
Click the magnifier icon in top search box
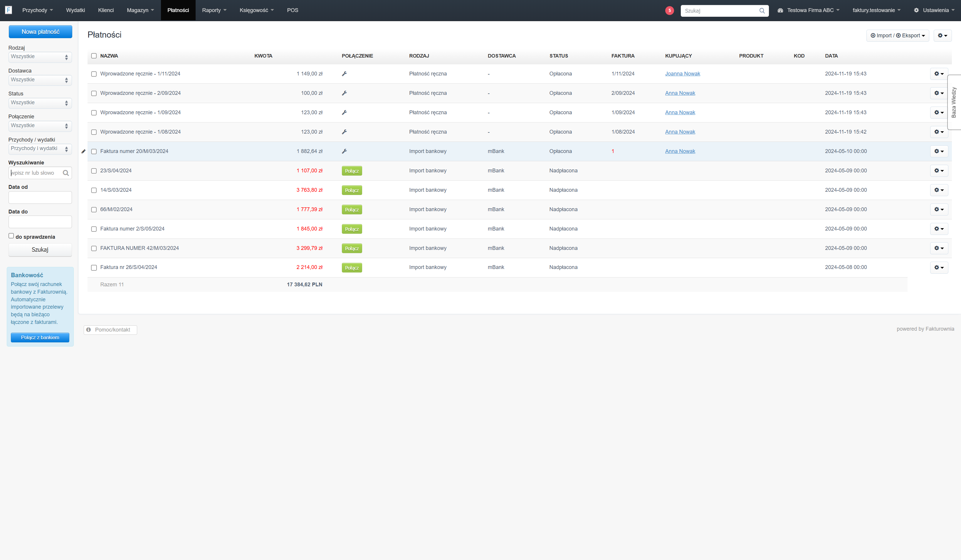tap(762, 11)
